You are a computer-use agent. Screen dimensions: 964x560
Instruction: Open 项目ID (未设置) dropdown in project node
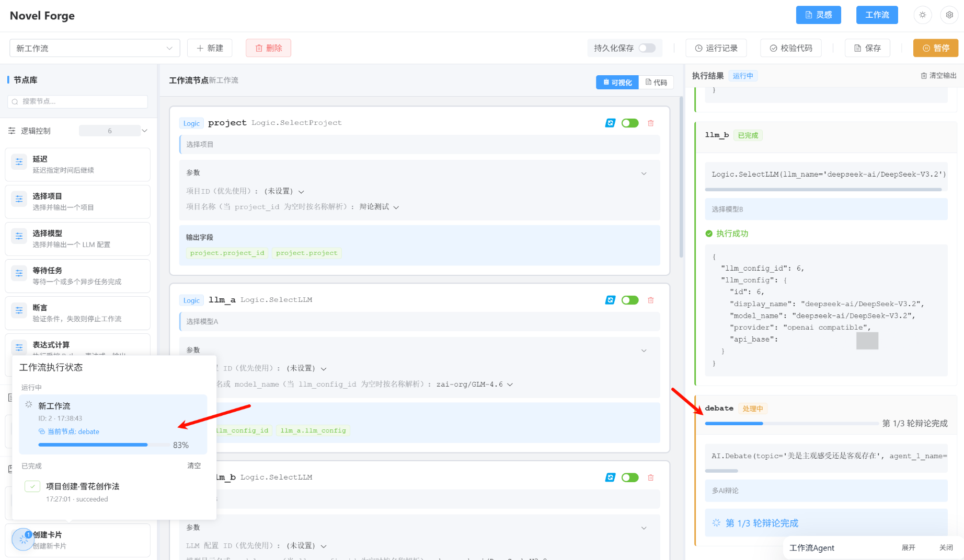point(284,191)
